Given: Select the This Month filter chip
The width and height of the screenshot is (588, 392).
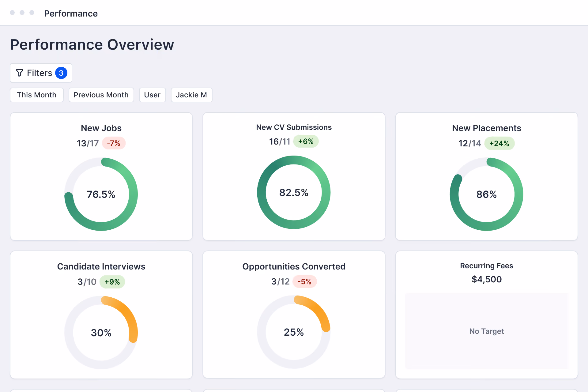Looking at the screenshot, I should point(37,95).
